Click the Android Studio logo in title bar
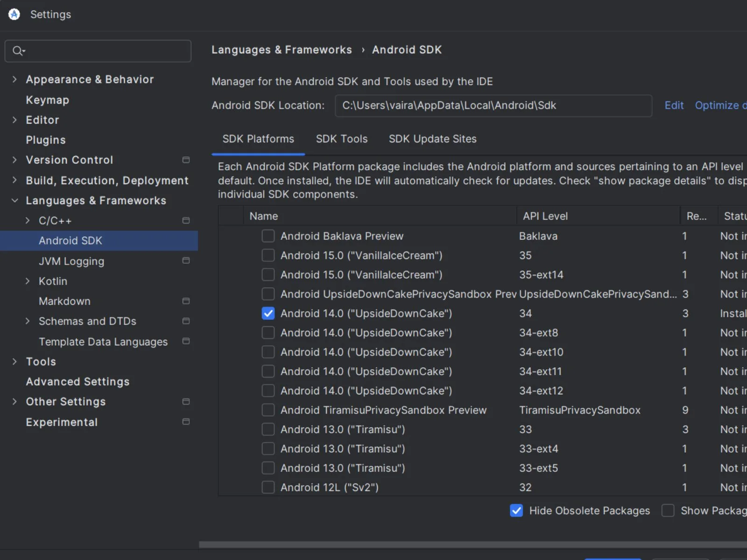 14,14
